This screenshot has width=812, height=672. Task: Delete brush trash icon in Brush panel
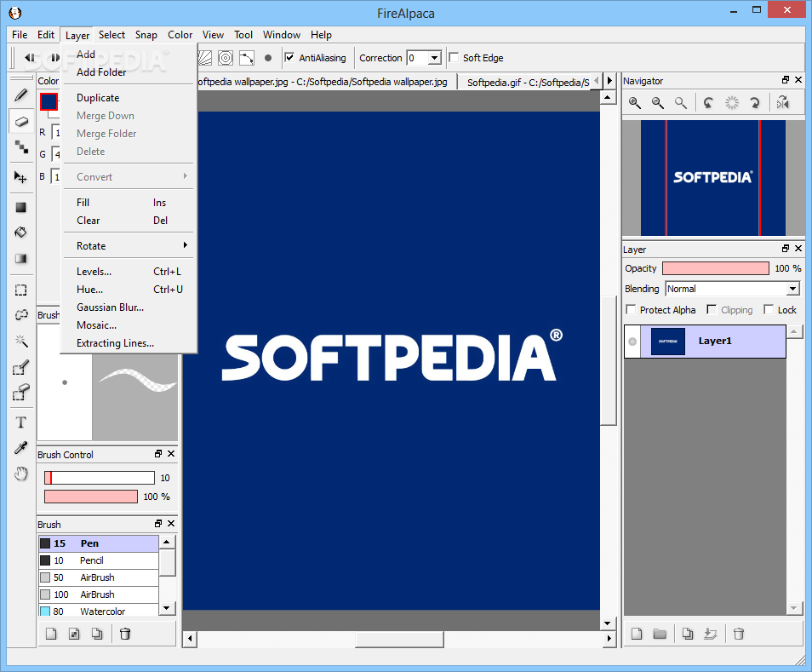tap(125, 634)
